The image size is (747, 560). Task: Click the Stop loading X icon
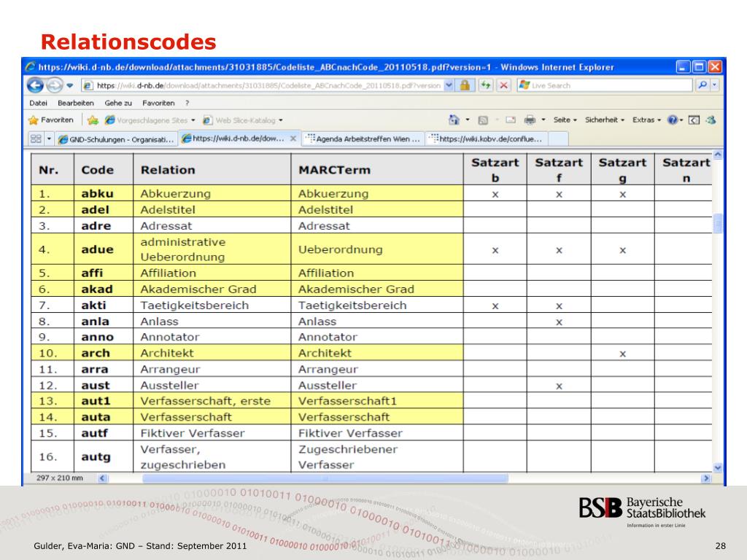tap(503, 85)
